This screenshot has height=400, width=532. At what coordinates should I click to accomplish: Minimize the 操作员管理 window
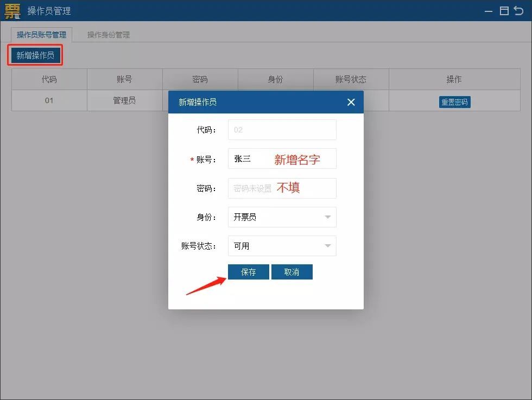click(489, 11)
